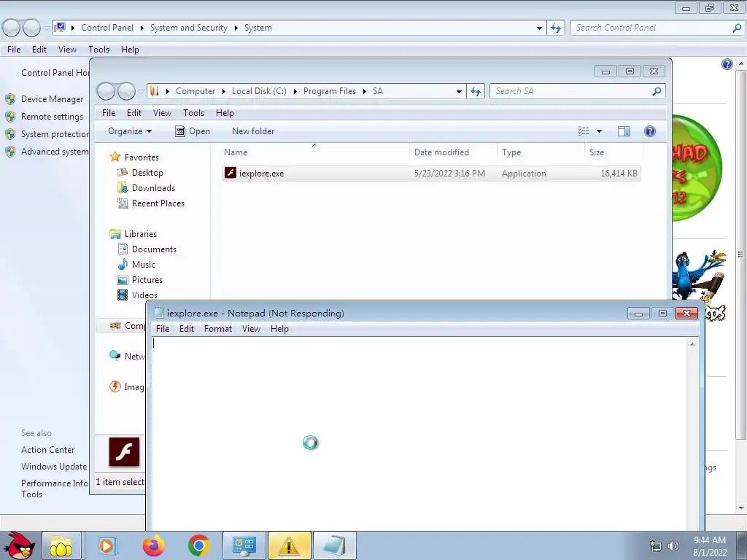Open Videos library in navigation pane
The width and height of the screenshot is (747, 560).
(x=144, y=295)
